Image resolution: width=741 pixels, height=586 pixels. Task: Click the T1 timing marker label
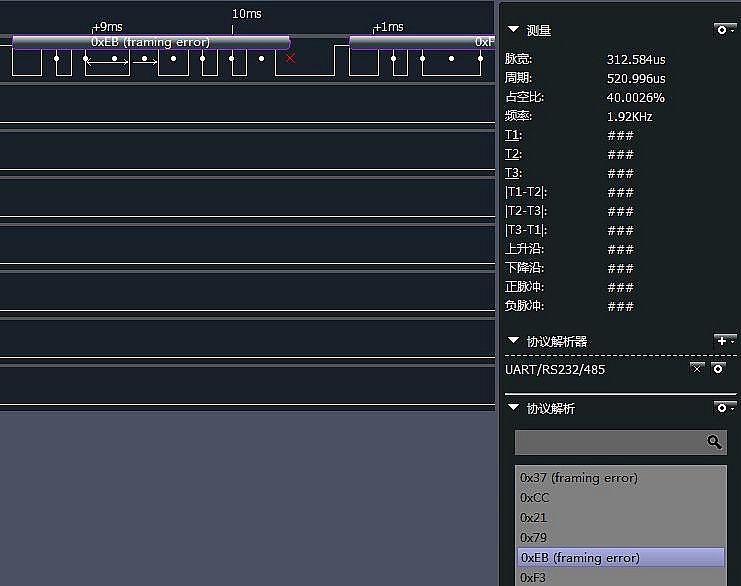pos(512,135)
